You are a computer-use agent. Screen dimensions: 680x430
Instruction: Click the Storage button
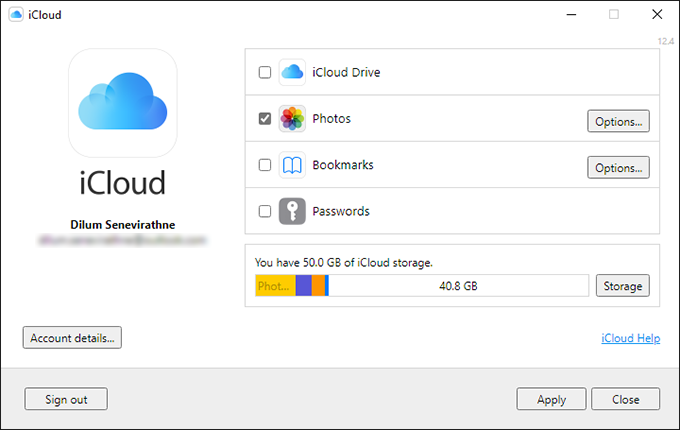(622, 286)
